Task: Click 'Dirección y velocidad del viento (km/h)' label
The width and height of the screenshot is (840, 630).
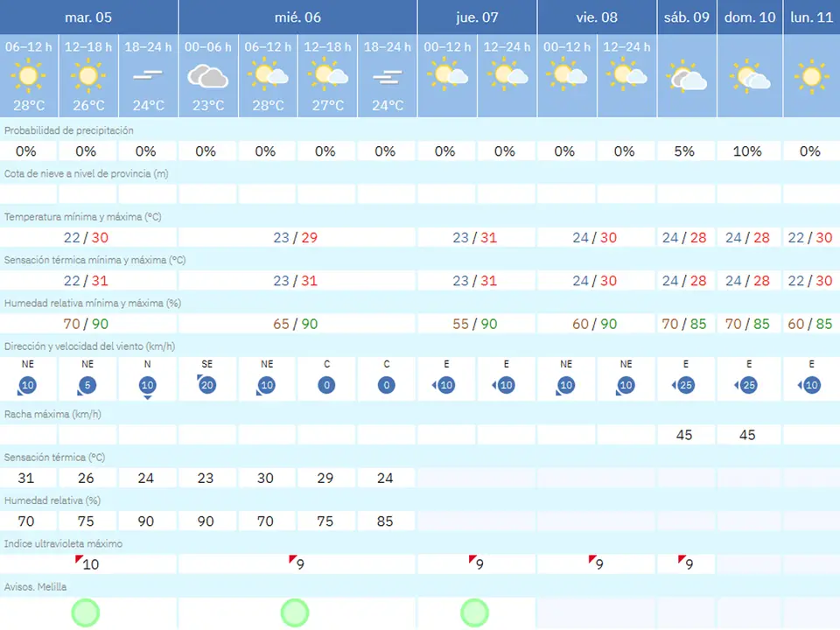Action: (89, 346)
